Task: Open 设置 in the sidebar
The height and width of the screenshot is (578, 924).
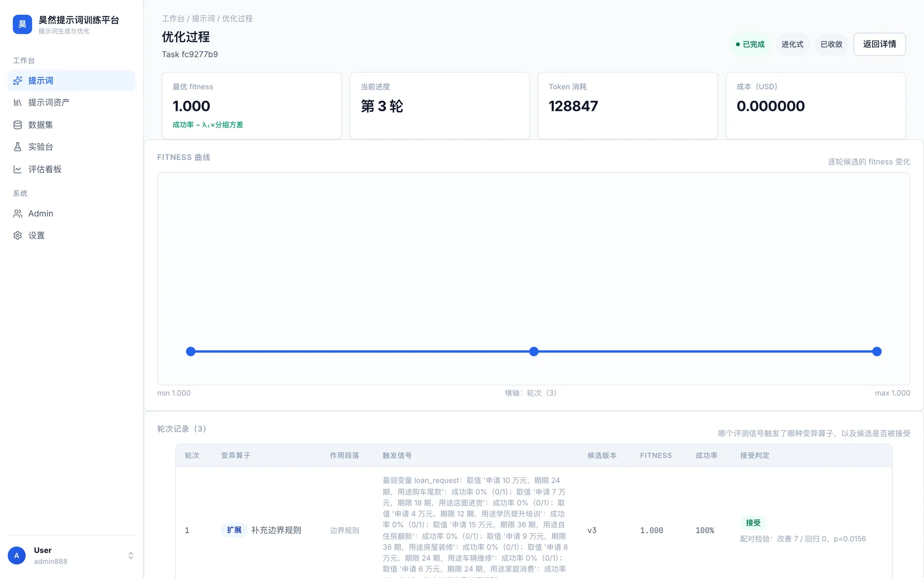Action: click(72, 236)
